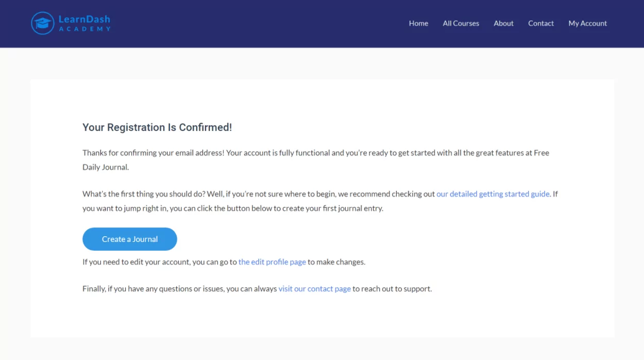Click the 'to make changes.' text after profile link
The width and height of the screenshot is (644, 360).
click(x=336, y=262)
